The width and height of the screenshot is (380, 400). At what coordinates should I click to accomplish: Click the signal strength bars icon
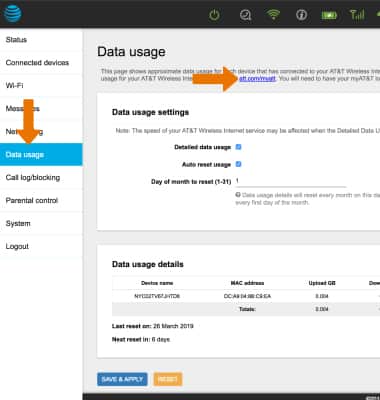click(x=357, y=14)
